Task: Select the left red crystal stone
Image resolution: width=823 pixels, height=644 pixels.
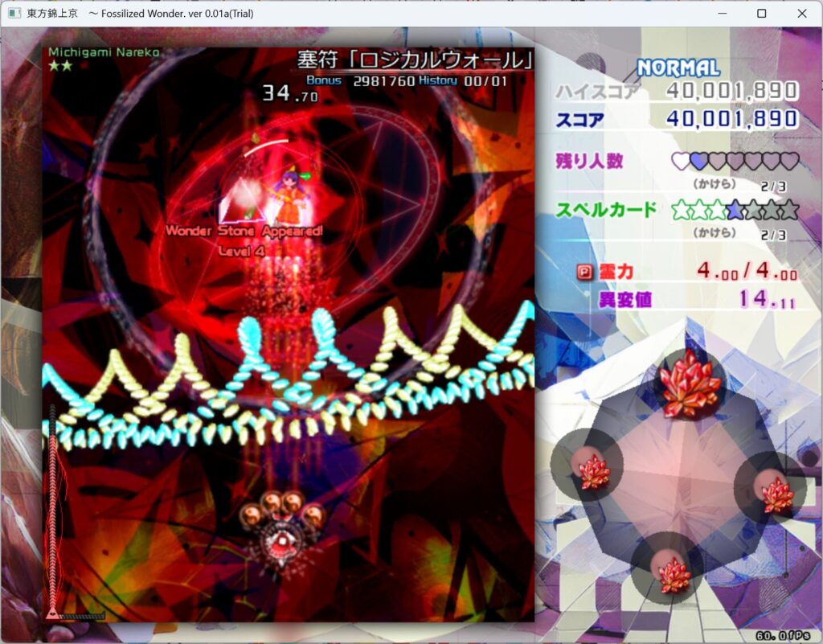Action: 594,471
